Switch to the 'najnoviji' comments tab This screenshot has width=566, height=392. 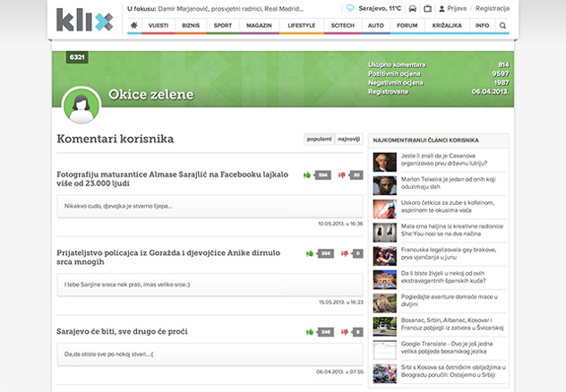pos(348,140)
